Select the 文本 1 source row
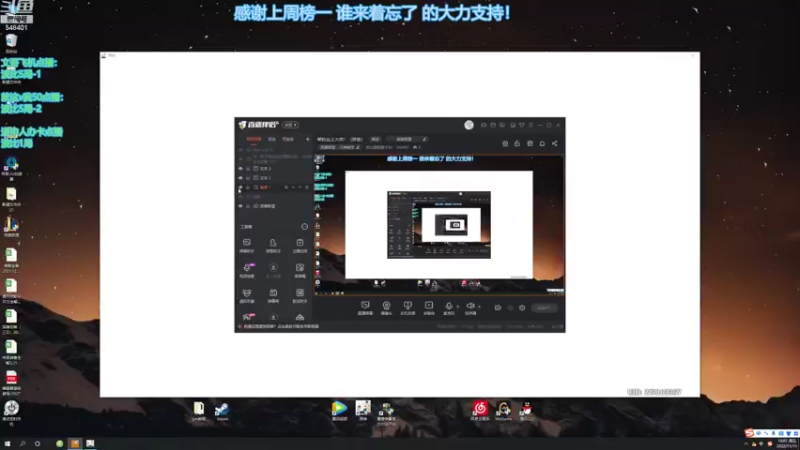 pyautogui.click(x=274, y=178)
